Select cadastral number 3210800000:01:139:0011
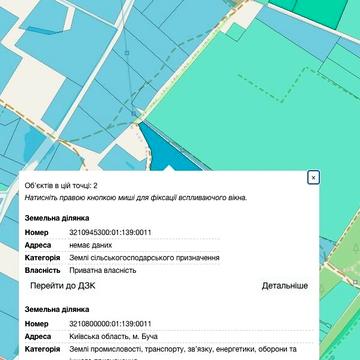The image size is (360, 360). (110, 324)
